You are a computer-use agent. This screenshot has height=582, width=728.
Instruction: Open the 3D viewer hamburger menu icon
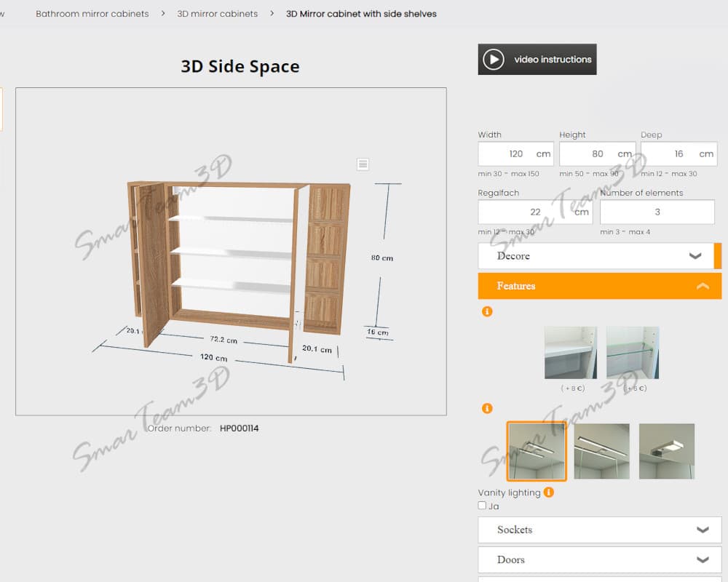click(x=363, y=164)
